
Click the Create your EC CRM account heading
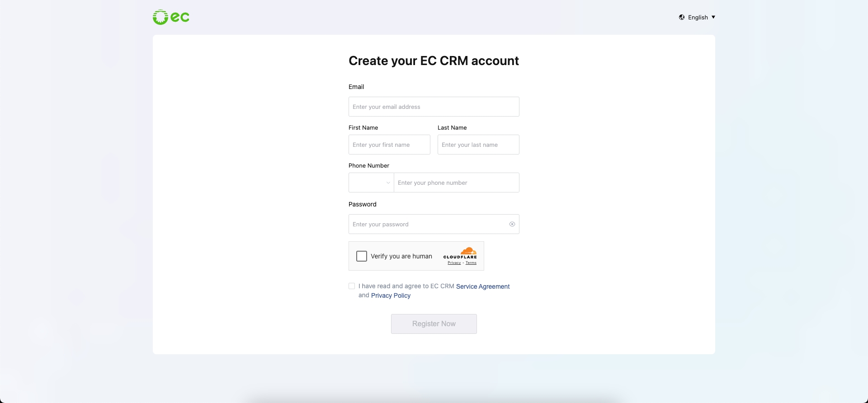click(434, 61)
